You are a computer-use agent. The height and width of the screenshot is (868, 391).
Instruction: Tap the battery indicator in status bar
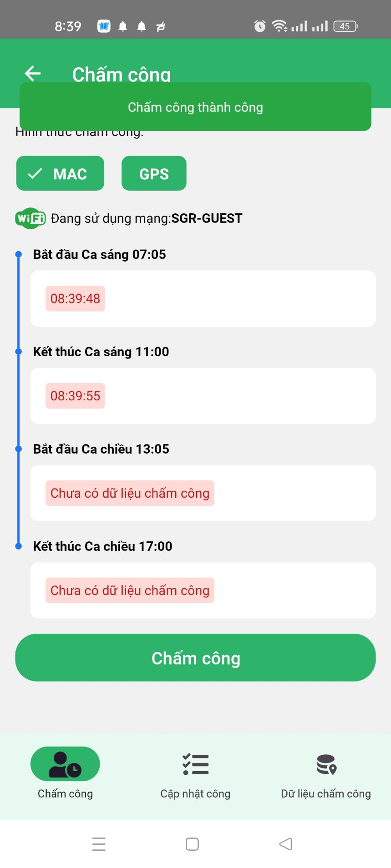pyautogui.click(x=345, y=26)
